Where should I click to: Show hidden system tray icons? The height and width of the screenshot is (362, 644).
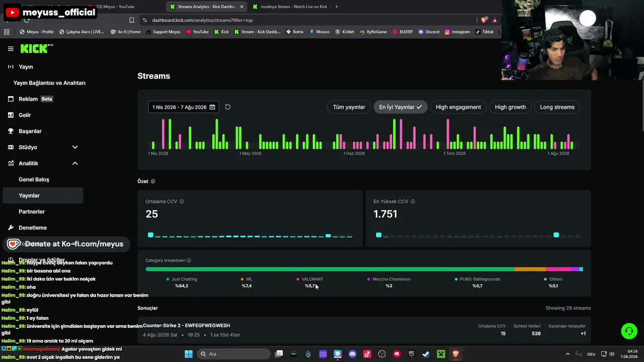coord(568,354)
